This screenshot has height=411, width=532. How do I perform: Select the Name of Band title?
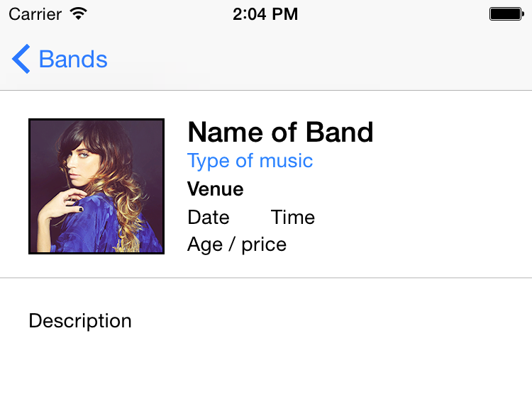click(280, 133)
